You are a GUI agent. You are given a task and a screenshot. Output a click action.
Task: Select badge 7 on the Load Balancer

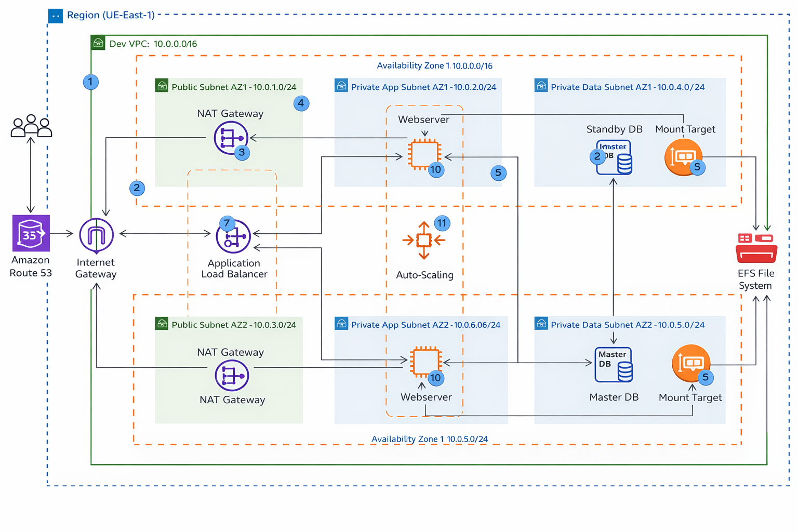click(226, 222)
